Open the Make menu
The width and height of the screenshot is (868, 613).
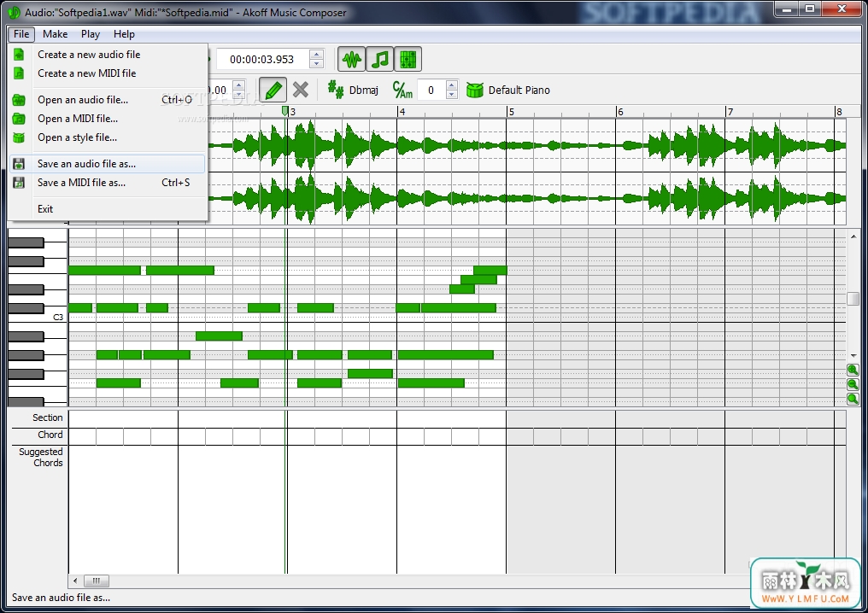56,34
